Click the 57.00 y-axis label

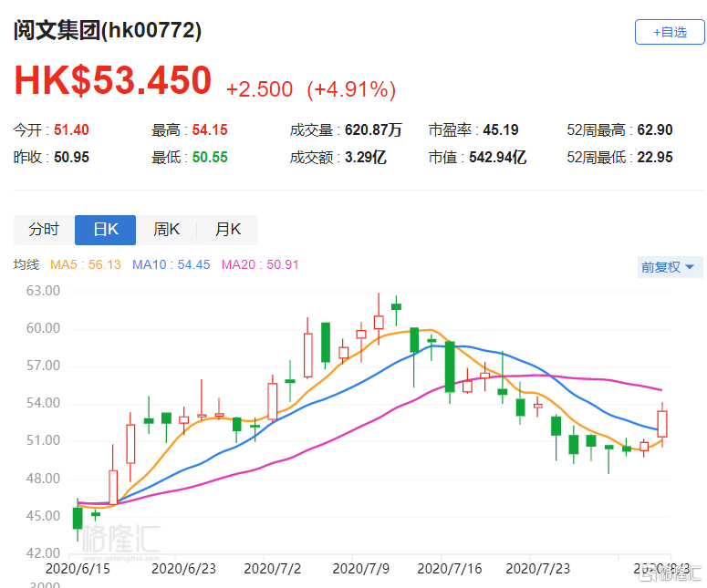43,366
